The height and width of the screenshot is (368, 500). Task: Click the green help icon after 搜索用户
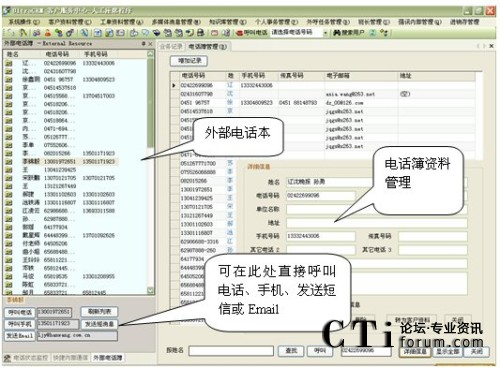pyautogui.click(x=373, y=33)
